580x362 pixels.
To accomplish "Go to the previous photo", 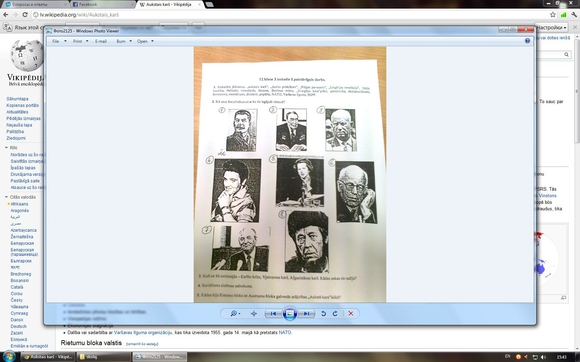I will 273,314.
